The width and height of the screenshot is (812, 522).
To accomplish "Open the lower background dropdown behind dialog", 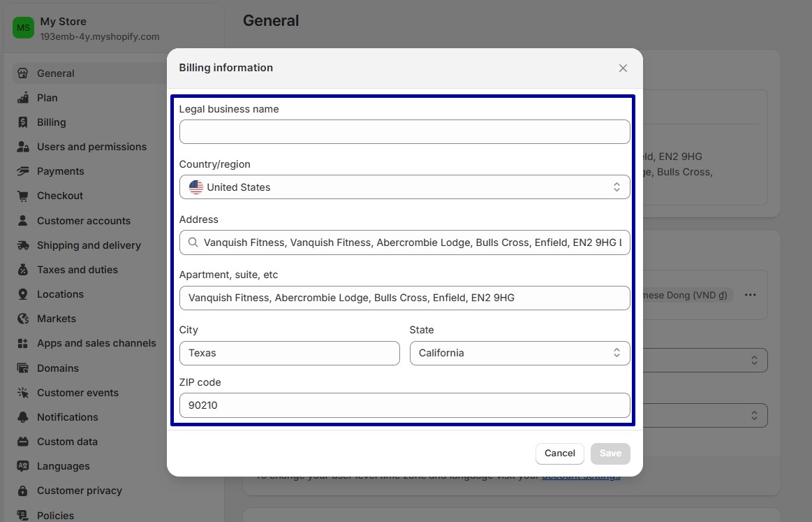I will coord(705,415).
